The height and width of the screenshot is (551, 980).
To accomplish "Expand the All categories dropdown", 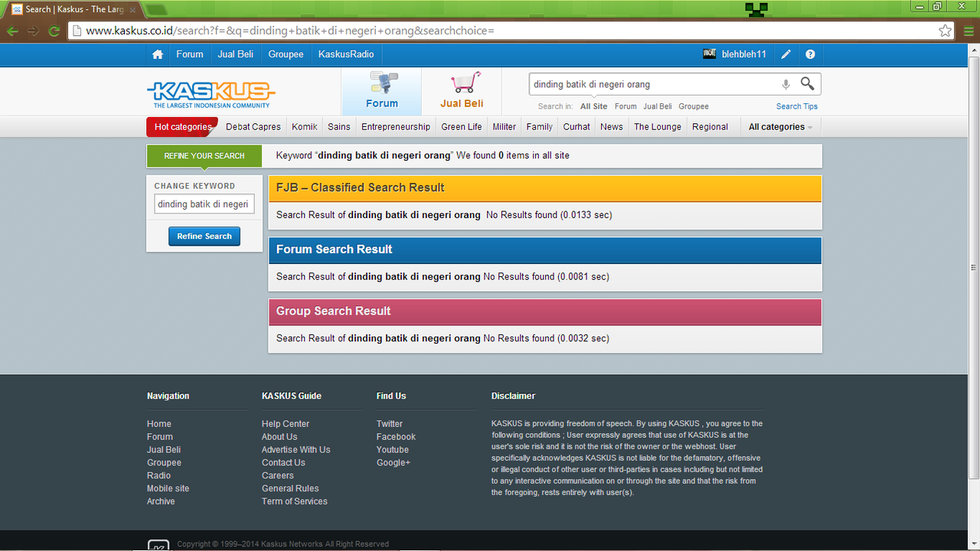I will (780, 127).
